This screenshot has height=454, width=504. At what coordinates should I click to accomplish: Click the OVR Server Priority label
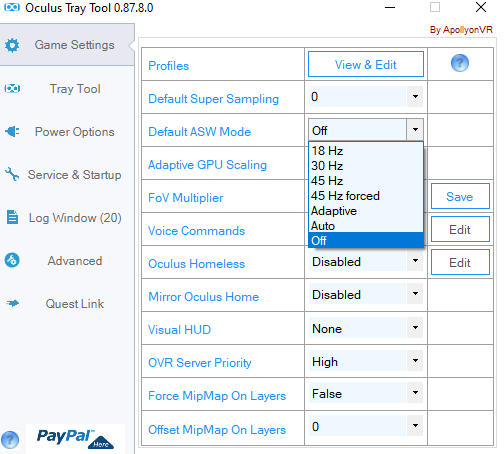click(x=200, y=363)
